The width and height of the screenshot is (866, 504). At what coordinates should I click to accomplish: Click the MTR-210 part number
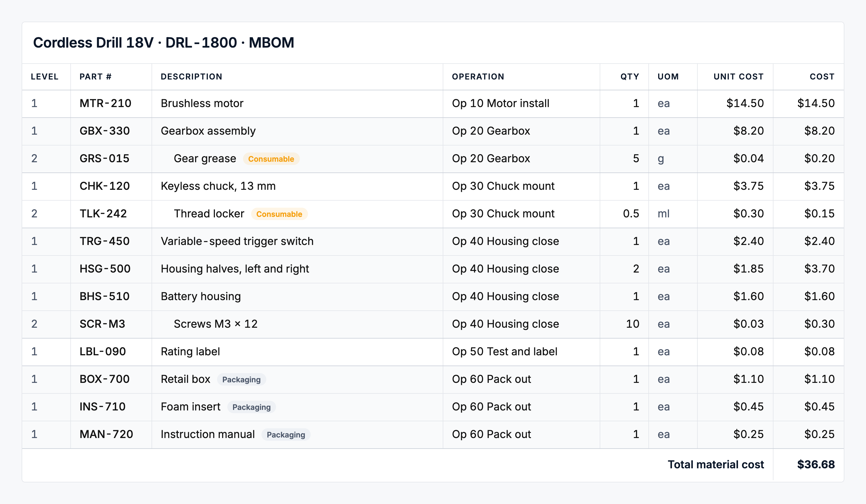tap(105, 103)
